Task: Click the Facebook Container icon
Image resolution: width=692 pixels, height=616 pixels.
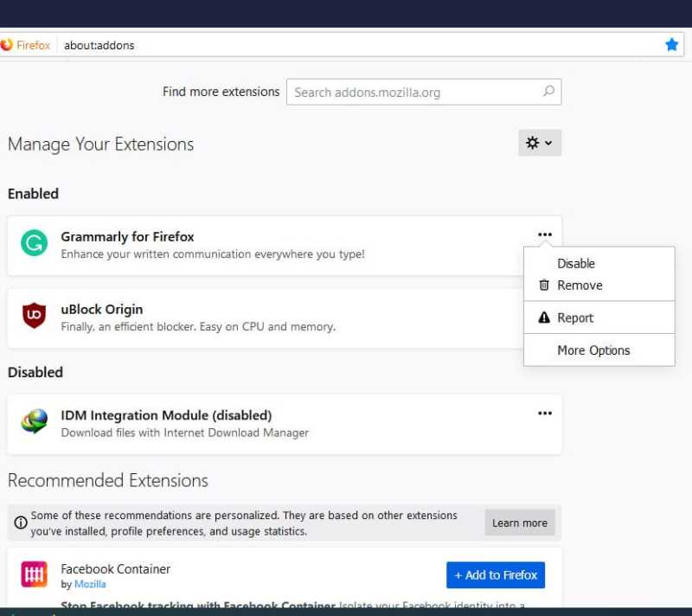Action: pyautogui.click(x=33, y=574)
